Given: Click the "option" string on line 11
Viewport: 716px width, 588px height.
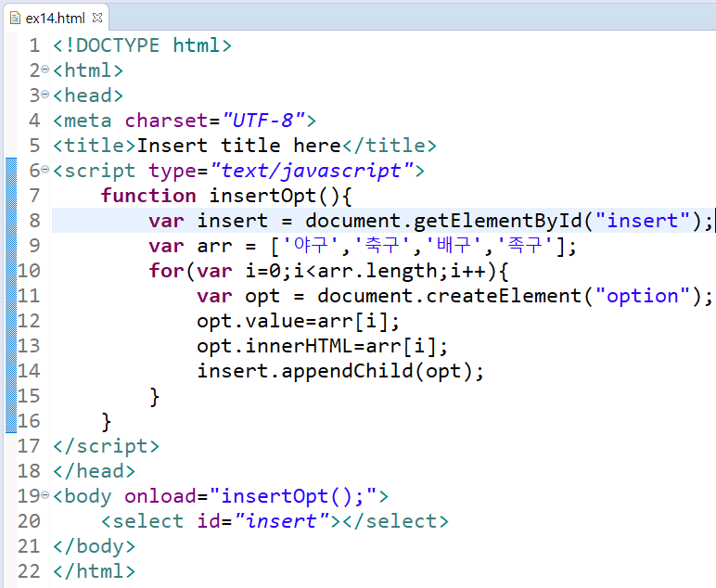Looking at the screenshot, I should coord(643,296).
